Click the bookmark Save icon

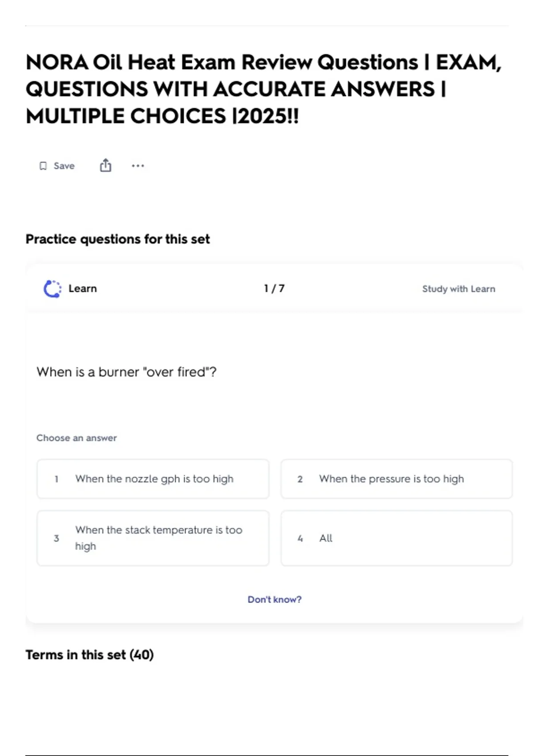click(x=43, y=166)
